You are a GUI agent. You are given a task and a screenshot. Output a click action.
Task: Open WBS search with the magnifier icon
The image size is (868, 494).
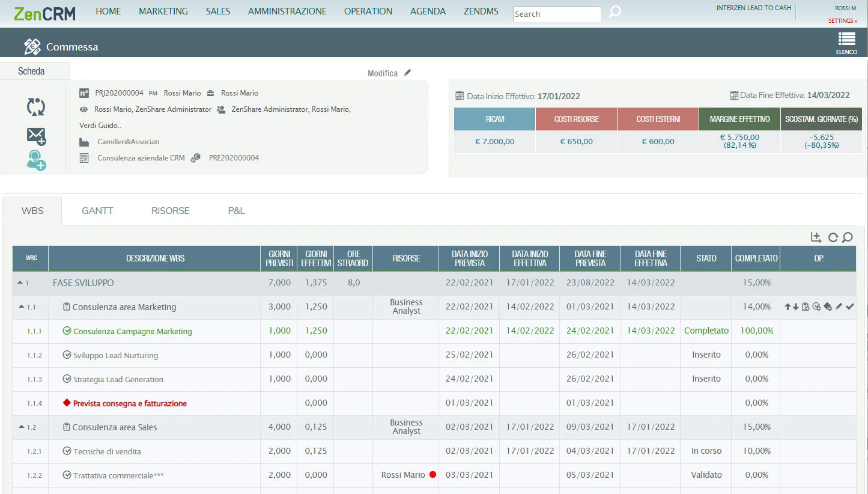[848, 237]
